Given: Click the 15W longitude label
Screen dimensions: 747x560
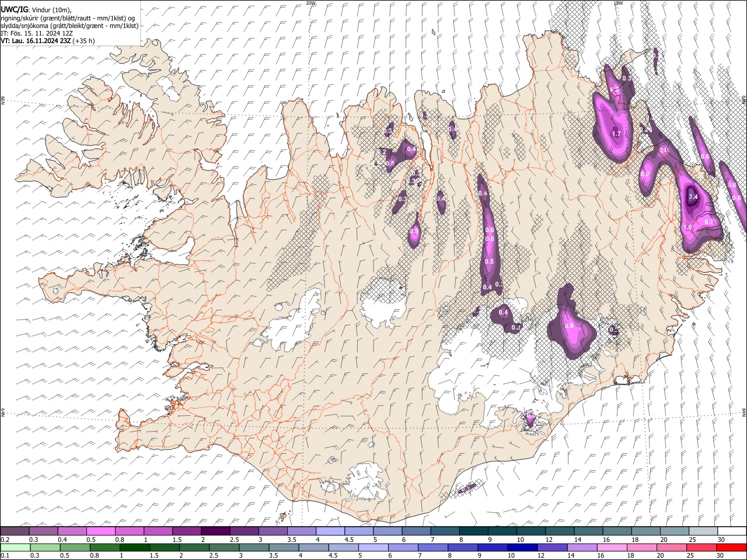Looking at the screenshot, I should click(618, 3).
